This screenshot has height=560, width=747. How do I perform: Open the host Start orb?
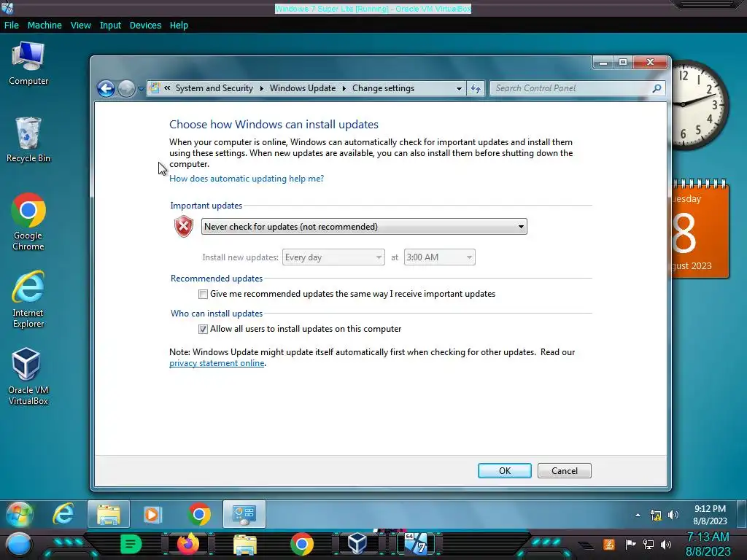(x=18, y=545)
